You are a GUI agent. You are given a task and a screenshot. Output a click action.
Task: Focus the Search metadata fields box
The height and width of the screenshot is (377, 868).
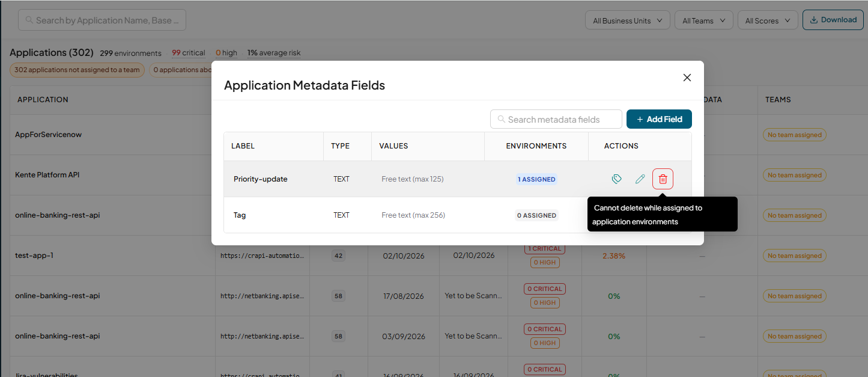click(556, 119)
